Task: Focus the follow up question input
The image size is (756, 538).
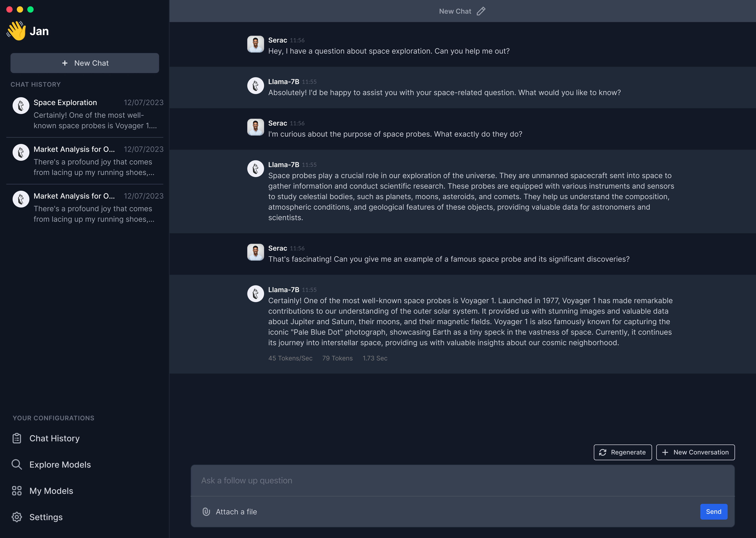Action: (462, 480)
